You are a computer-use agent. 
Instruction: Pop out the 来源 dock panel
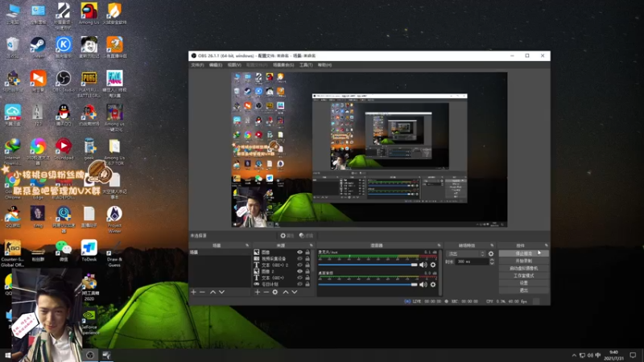click(311, 245)
